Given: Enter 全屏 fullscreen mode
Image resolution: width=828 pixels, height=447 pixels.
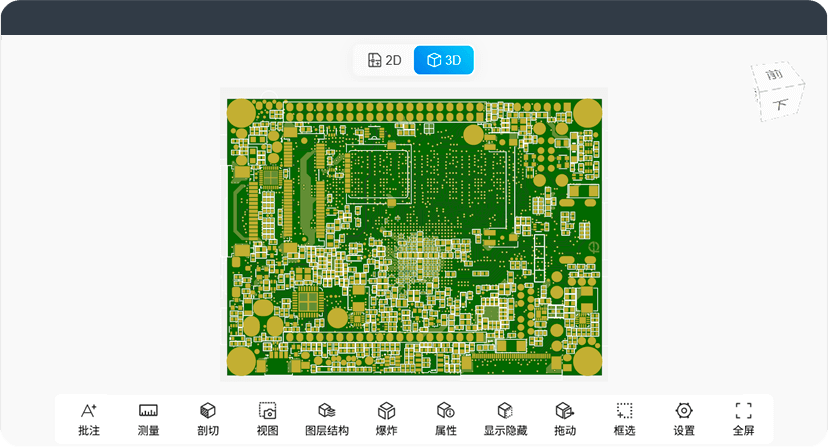Looking at the screenshot, I should point(743,418).
